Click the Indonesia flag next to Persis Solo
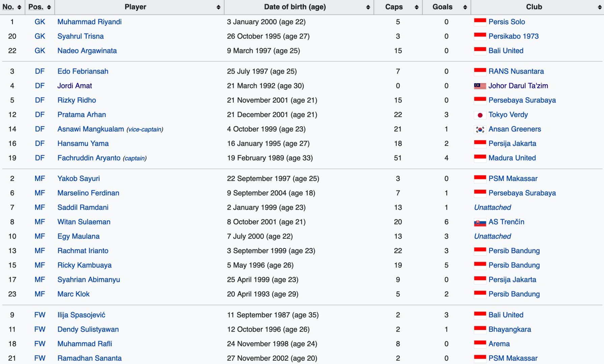The image size is (604, 364). (x=480, y=22)
